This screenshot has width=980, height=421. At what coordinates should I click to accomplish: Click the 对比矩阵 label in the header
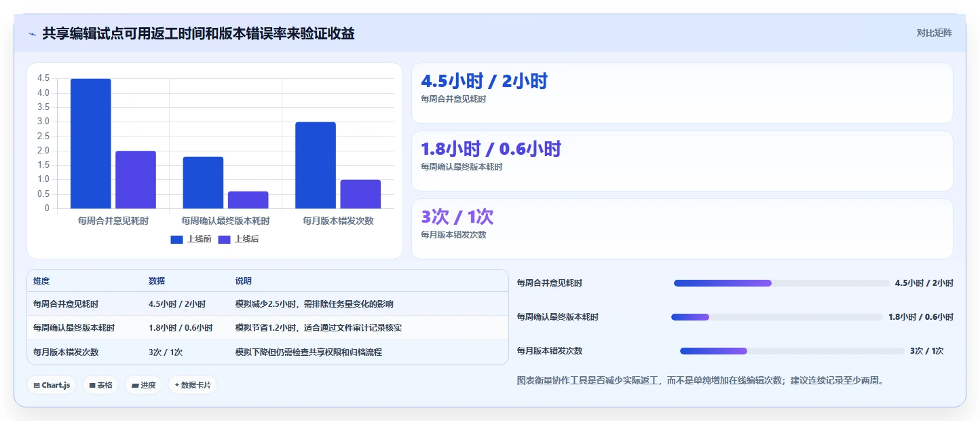[x=934, y=33]
